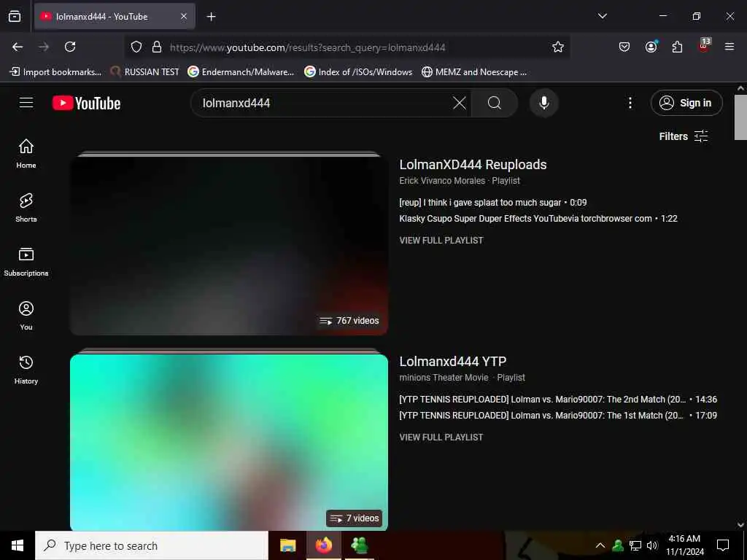Image resolution: width=747 pixels, height=560 pixels.
Task: Go to Home in the sidebar
Action: coord(26,153)
